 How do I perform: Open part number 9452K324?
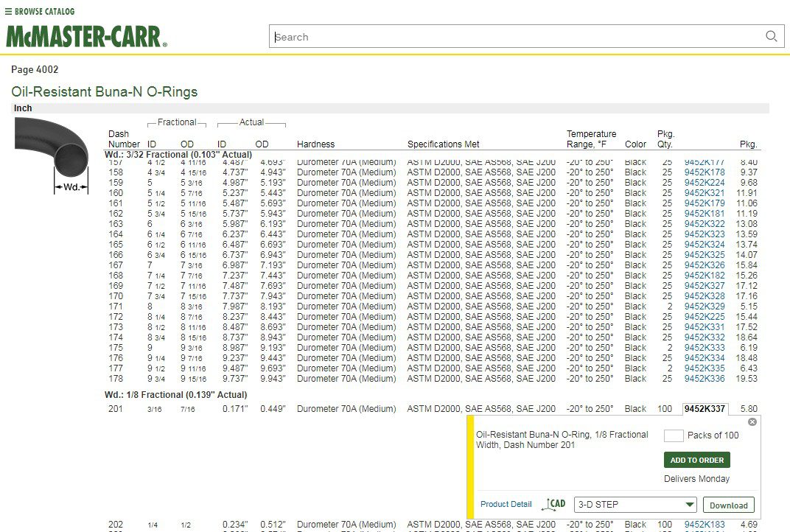click(705, 245)
